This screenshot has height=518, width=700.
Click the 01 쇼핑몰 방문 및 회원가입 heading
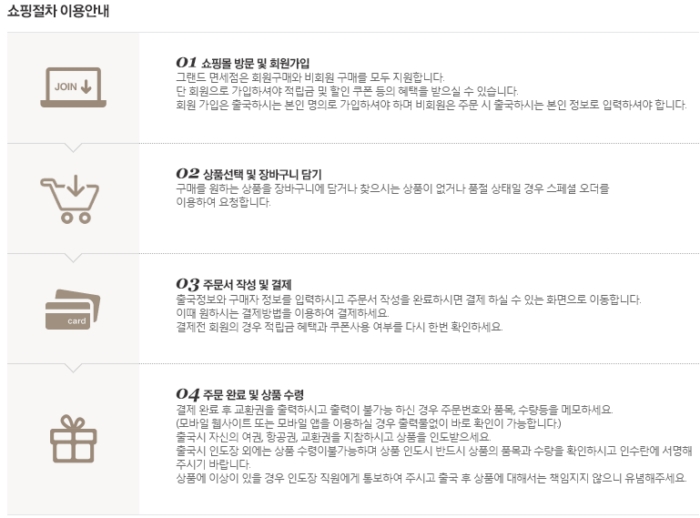pos(256,62)
